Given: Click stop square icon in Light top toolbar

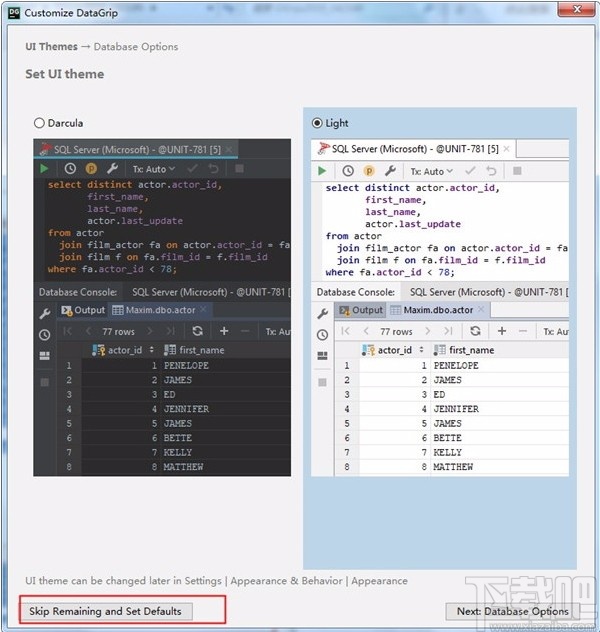Looking at the screenshot, I should pos(517,171).
